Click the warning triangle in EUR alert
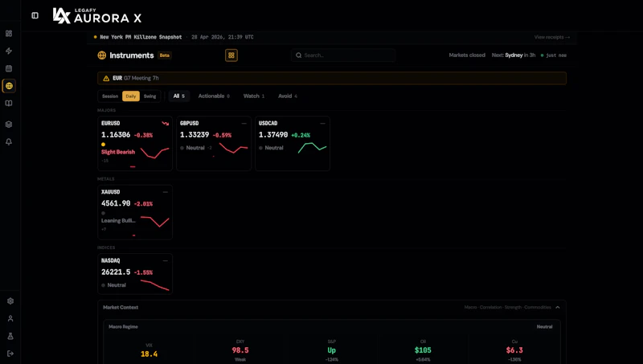The image size is (643, 364). pyautogui.click(x=106, y=78)
